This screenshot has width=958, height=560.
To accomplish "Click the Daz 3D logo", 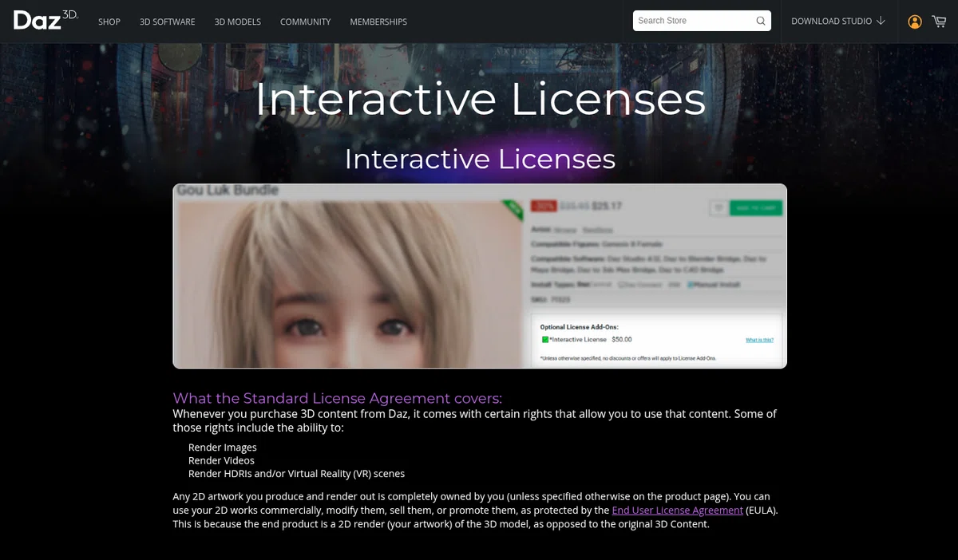I will [46, 21].
